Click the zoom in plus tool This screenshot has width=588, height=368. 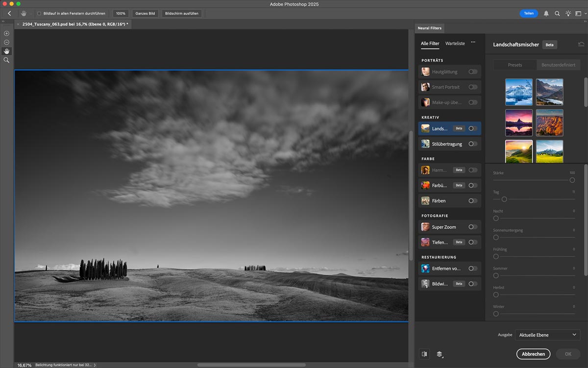click(x=7, y=33)
